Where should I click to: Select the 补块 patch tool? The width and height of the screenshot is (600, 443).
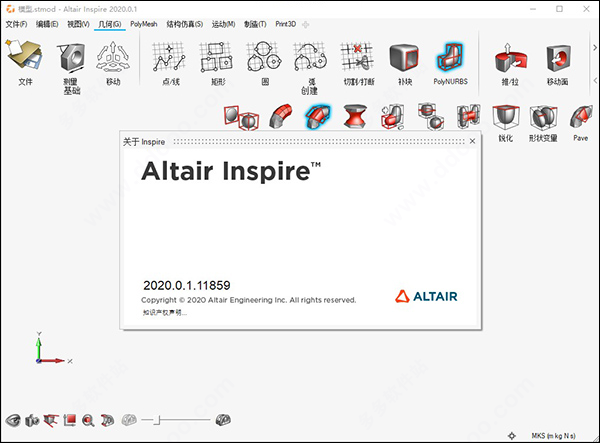(x=404, y=57)
